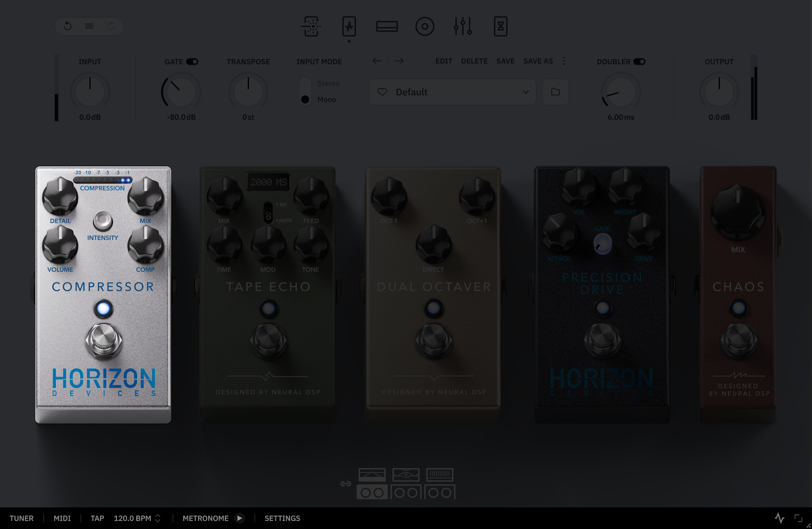Select the third scene thumbnail in the upper row
The width and height of the screenshot is (812, 529).
[x=440, y=475]
